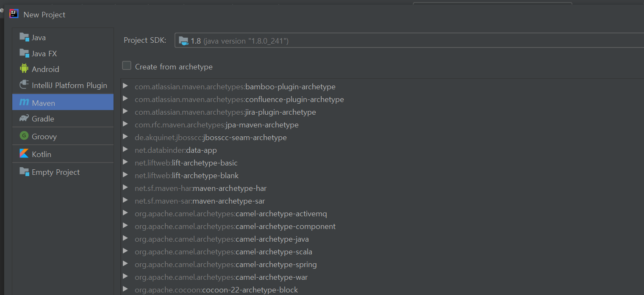The image size is (644, 295).
Task: Expand camel-archetype-activemq entry
Action: (125, 213)
